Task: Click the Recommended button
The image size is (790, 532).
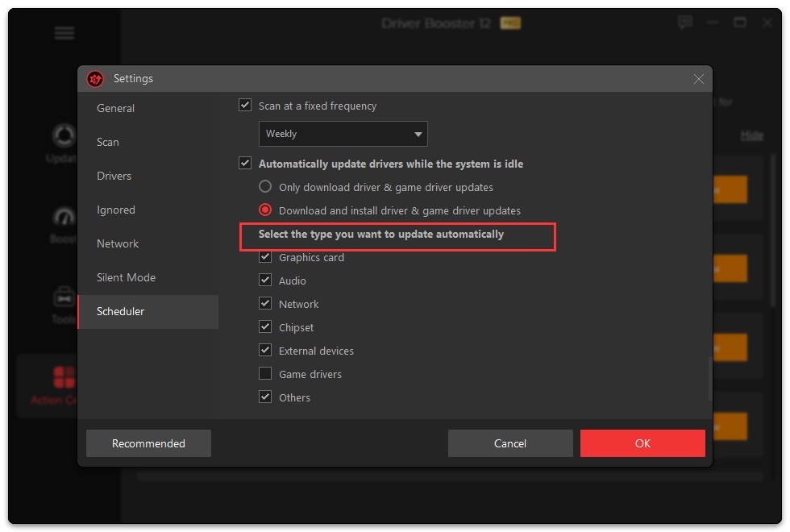Action: tap(148, 443)
